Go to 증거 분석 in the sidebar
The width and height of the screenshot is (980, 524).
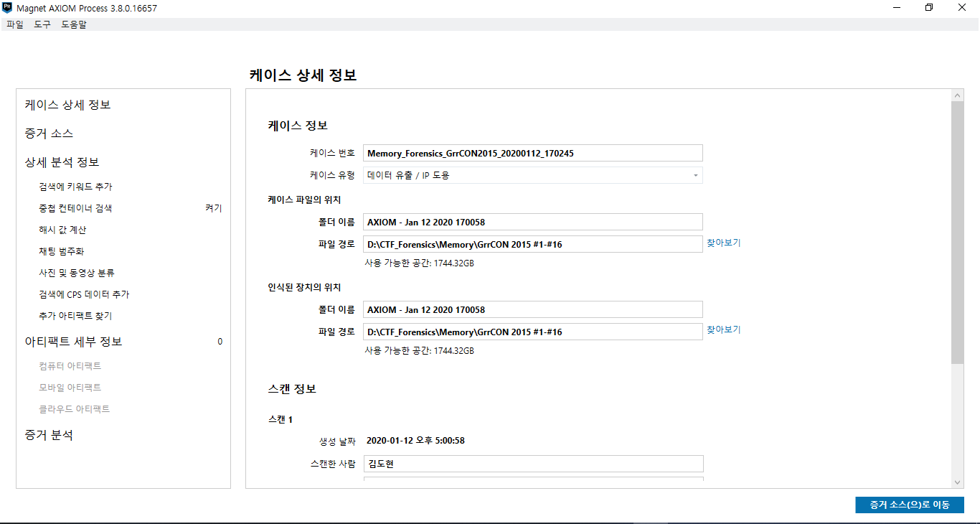point(49,435)
